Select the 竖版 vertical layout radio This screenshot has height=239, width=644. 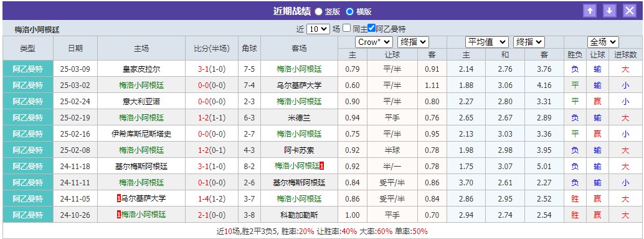click(x=318, y=11)
